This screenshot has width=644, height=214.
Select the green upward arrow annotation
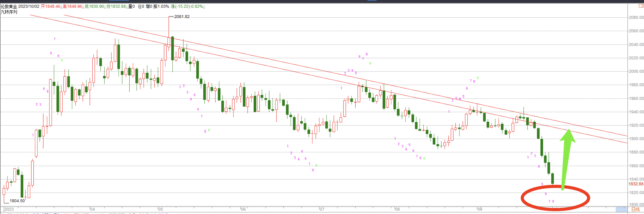coord(566,158)
